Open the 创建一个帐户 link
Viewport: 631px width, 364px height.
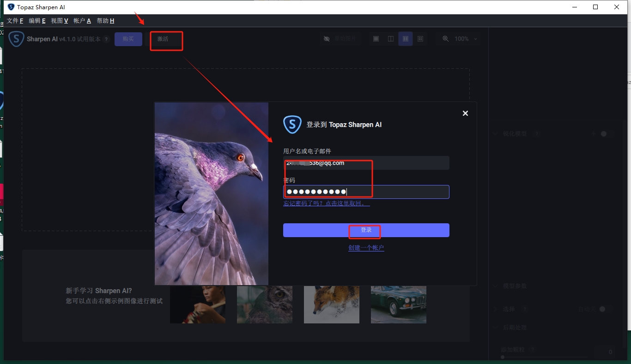366,248
